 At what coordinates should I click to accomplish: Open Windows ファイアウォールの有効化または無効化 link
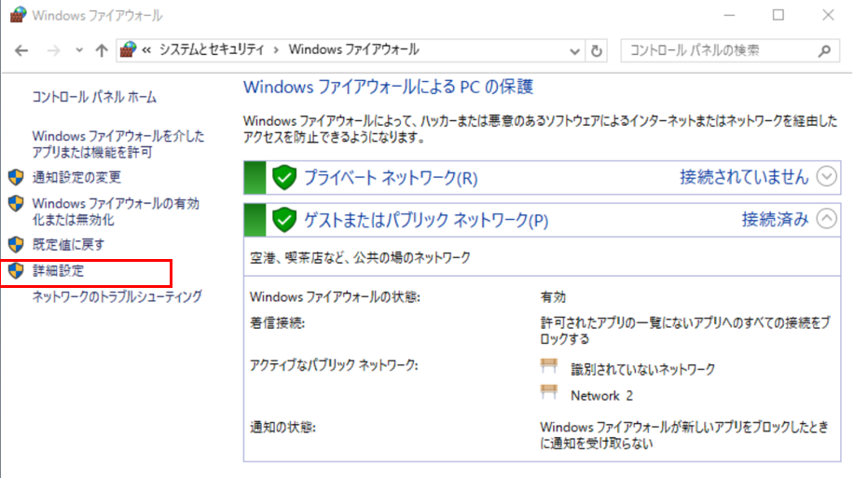[116, 212]
